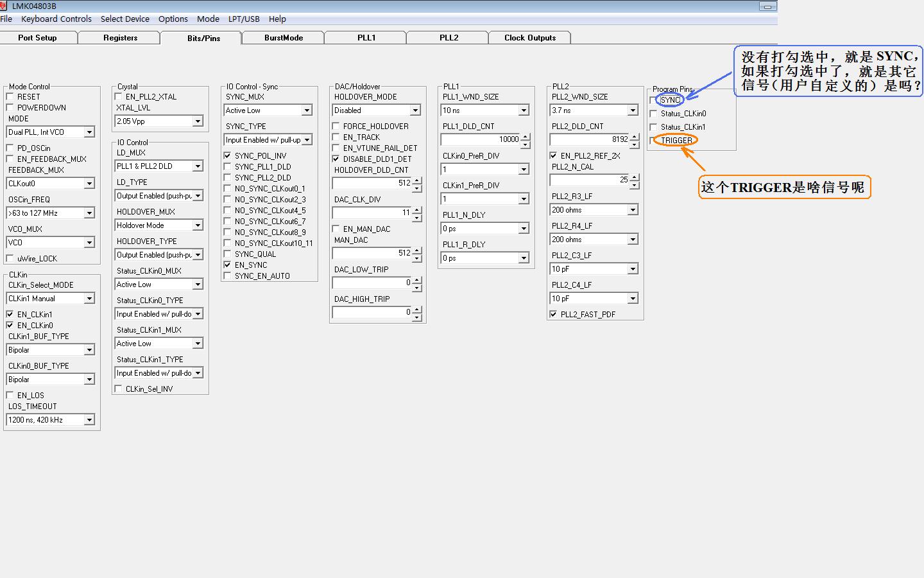This screenshot has height=578, width=924.
Task: Open the File menu
Action: click(x=6, y=19)
